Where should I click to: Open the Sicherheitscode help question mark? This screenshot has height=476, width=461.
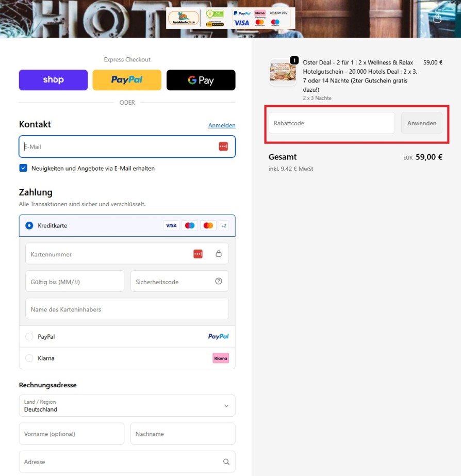point(219,281)
